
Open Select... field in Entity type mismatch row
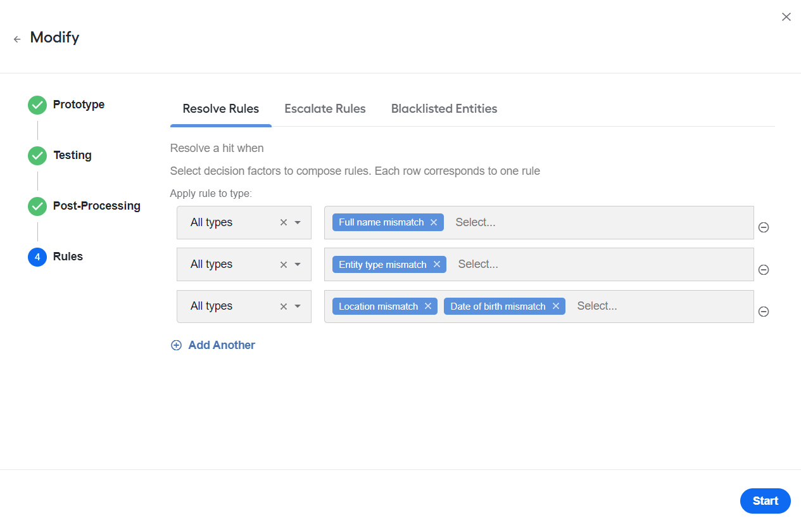pyautogui.click(x=478, y=264)
